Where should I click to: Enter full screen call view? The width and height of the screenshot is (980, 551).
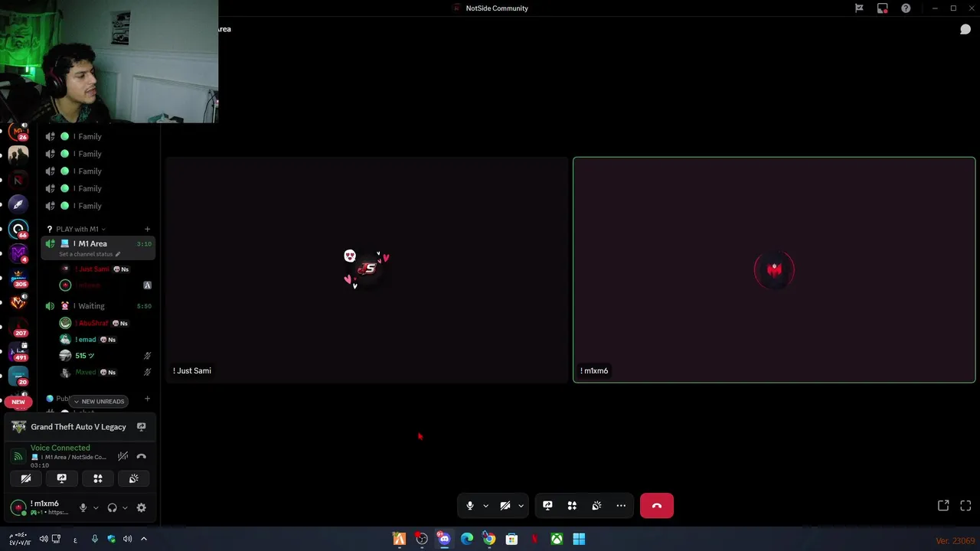click(965, 506)
